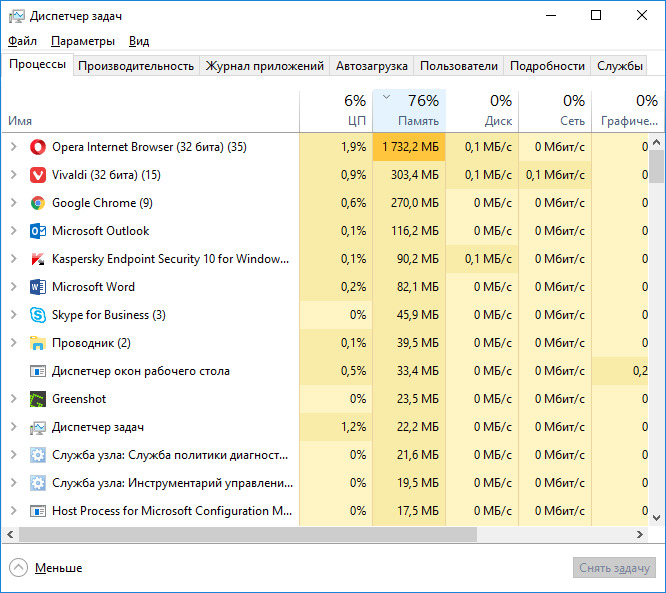Click the Инструментарий управления gear icon
Viewport: 666px width, 593px height.
[38, 483]
